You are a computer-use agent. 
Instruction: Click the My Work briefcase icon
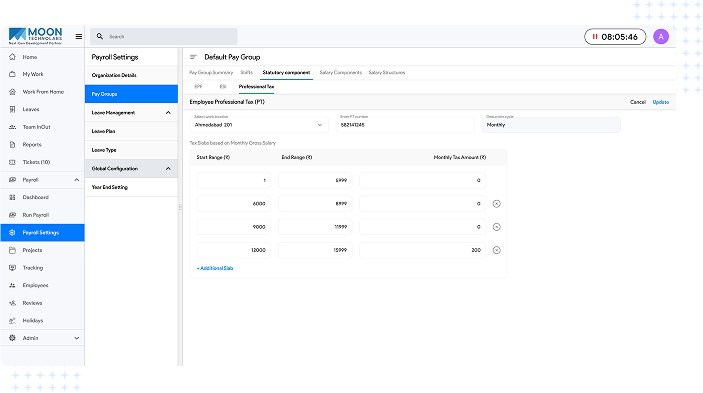(x=13, y=74)
